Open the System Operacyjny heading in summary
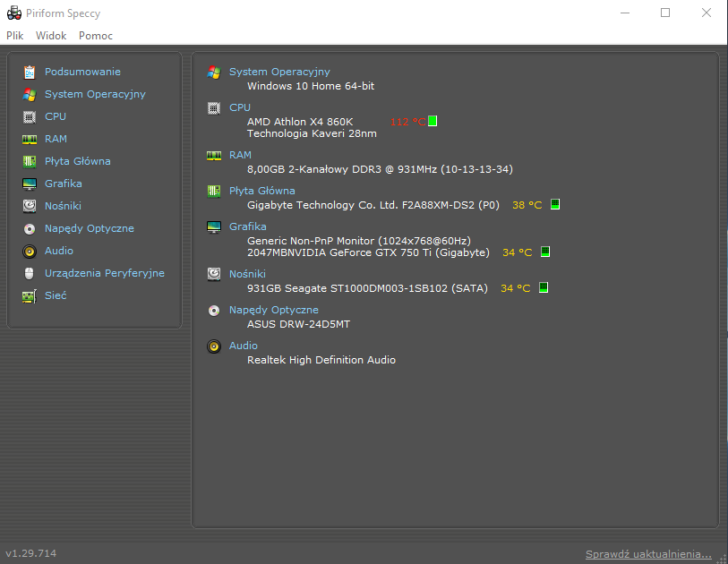Screen dimensions: 728x564 click(x=279, y=72)
